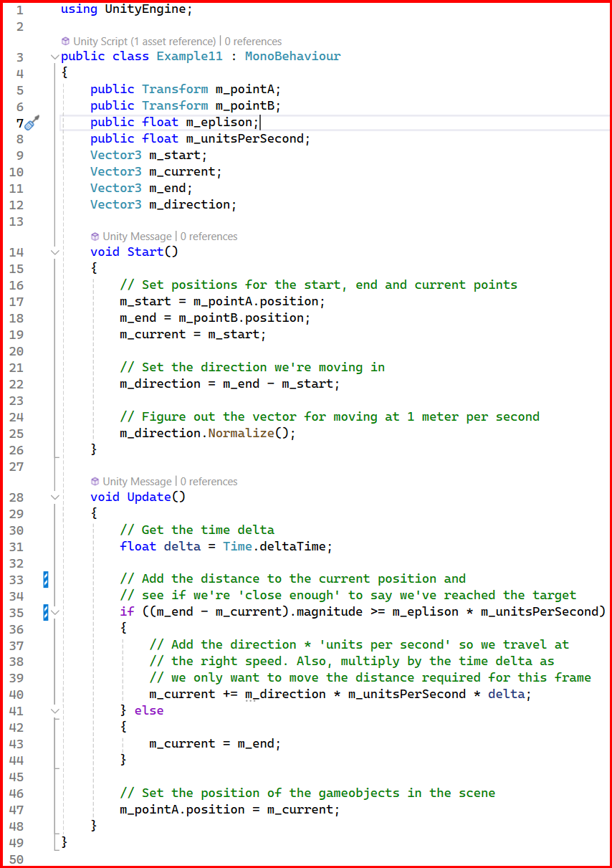Click line number 25 in the gutter
612x868 pixels.
click(16, 434)
